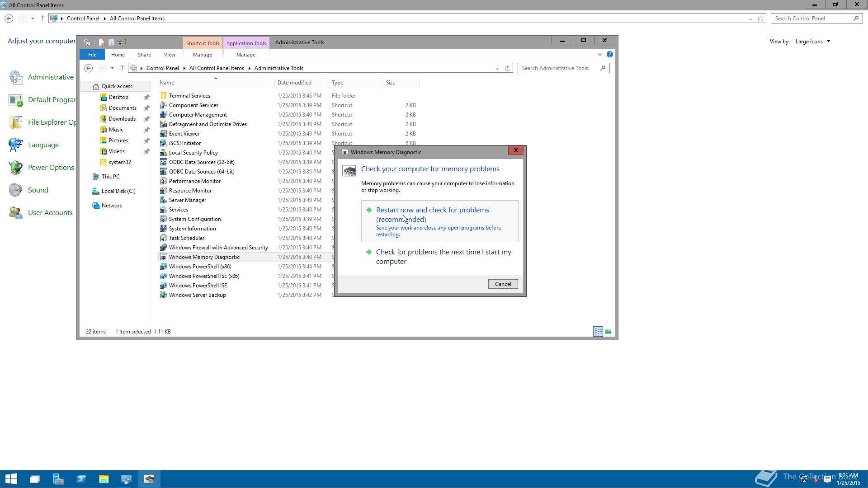The image size is (868, 488).
Task: Click the Cancel button in Memory Diagnostic
Action: (x=503, y=284)
